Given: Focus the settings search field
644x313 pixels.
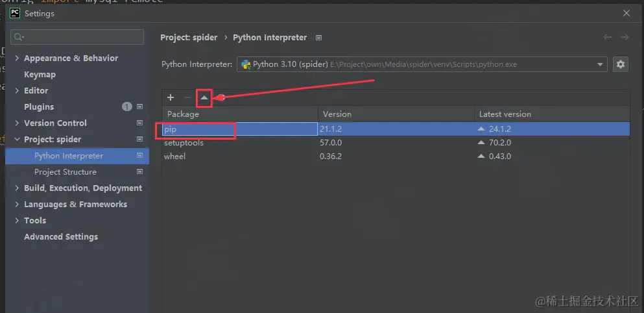Looking at the screenshot, I should point(77,37).
